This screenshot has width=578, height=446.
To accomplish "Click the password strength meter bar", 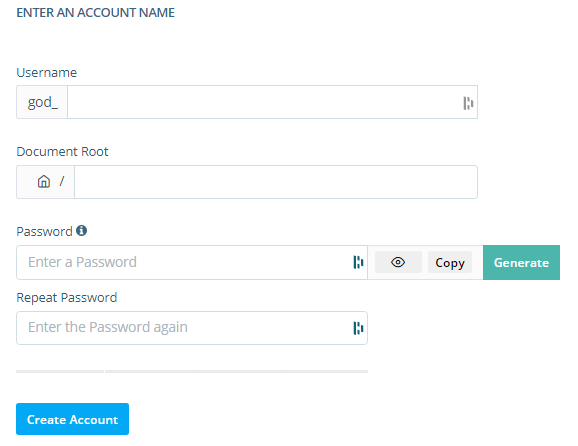I will tap(192, 372).
